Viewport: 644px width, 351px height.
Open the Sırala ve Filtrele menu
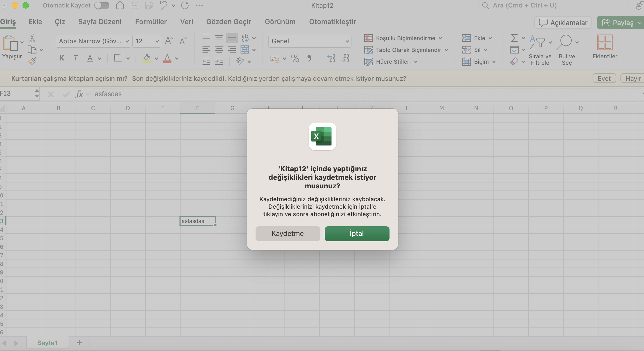click(x=540, y=50)
